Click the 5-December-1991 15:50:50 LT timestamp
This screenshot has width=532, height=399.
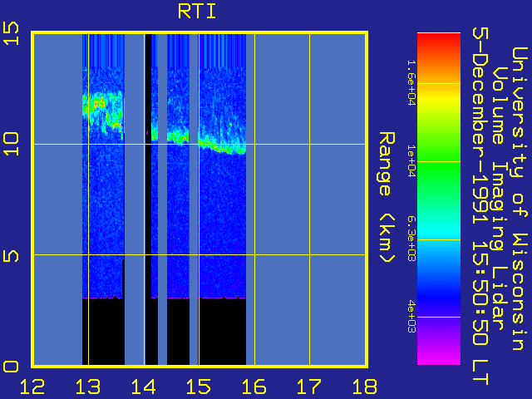[480, 206]
